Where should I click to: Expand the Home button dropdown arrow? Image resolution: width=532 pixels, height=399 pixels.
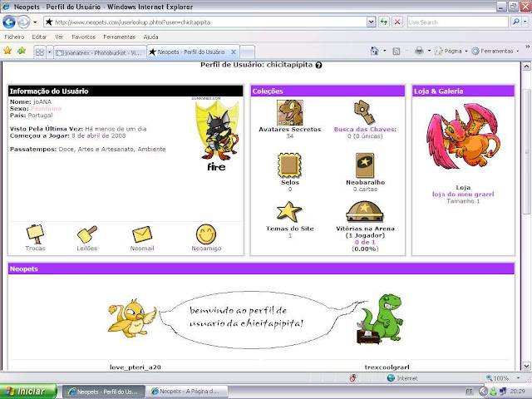click(384, 51)
